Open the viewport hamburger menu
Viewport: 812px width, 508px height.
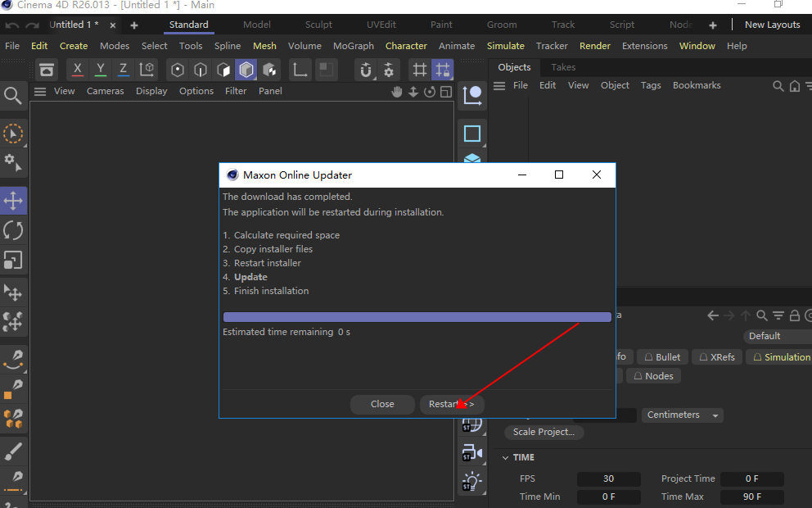[40, 91]
